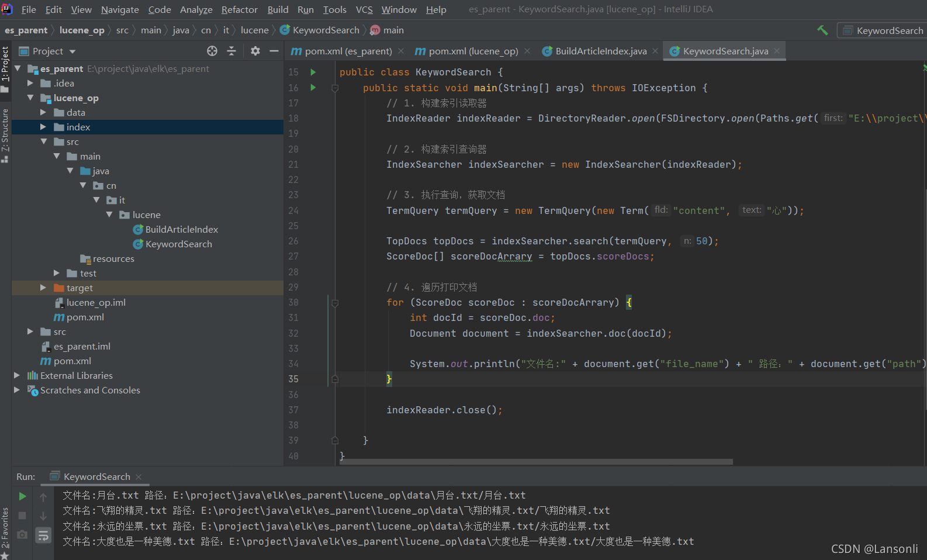Viewport: 927px width, 560px height.
Task: Collapse the es_parent root folder
Action: pos(18,68)
